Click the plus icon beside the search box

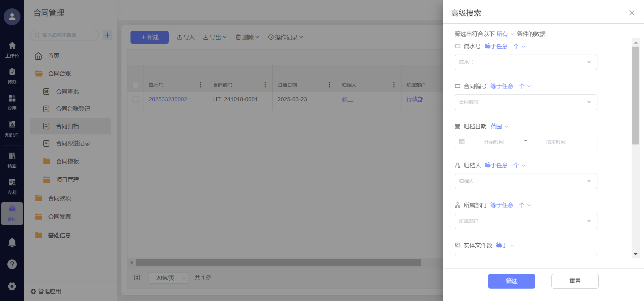click(x=107, y=35)
